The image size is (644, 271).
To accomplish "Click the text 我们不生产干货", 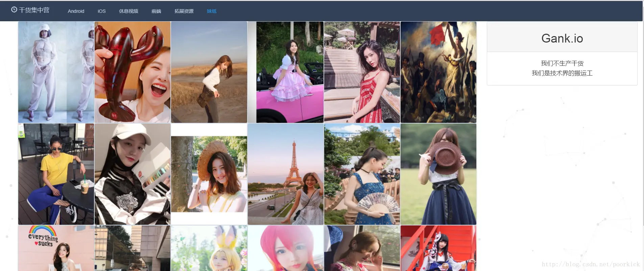I will point(562,63).
